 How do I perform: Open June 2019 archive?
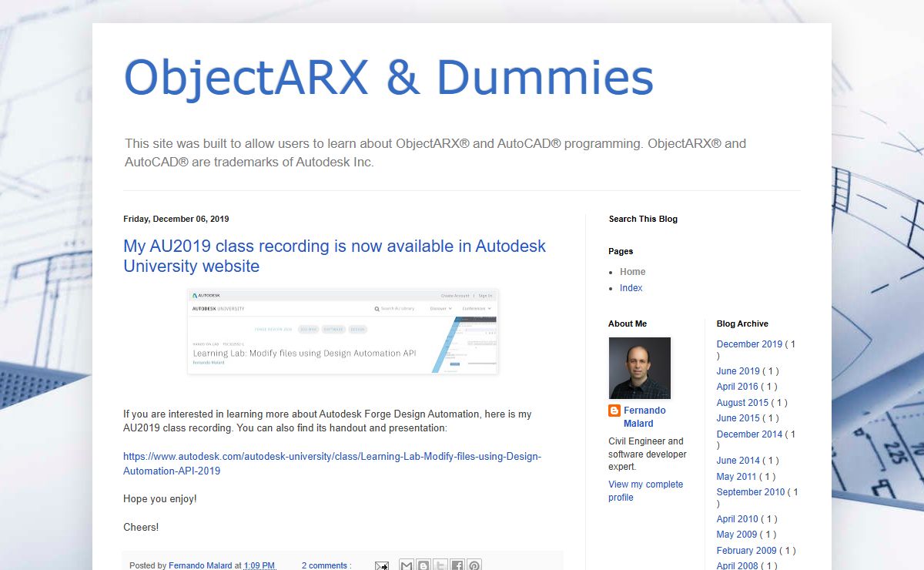click(x=738, y=371)
